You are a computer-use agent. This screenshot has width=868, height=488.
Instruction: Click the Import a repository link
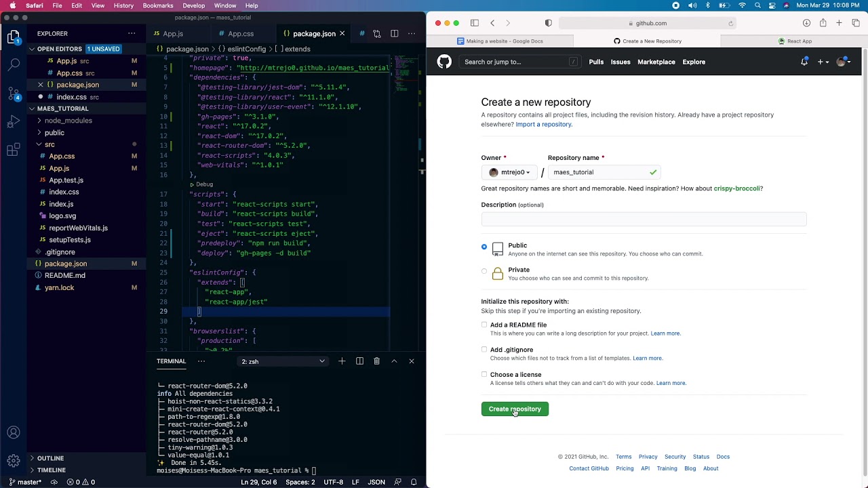point(544,124)
